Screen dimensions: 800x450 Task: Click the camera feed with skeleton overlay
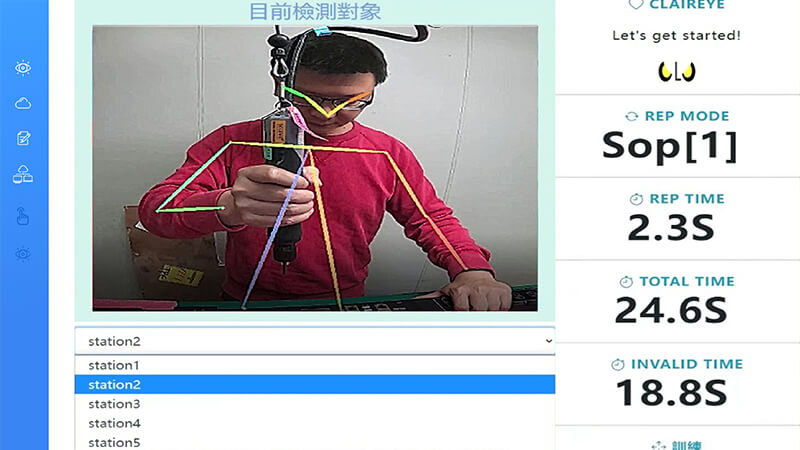(x=315, y=168)
